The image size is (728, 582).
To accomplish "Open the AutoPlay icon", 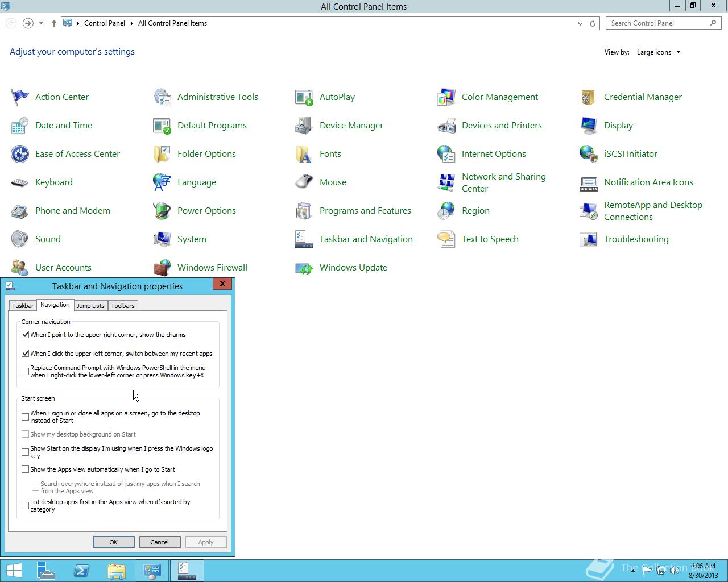I will [x=304, y=97].
